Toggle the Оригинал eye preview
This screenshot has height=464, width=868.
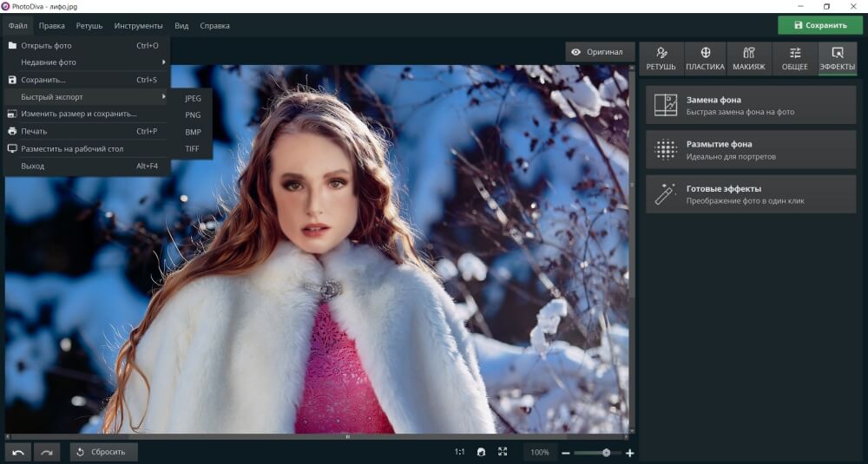[x=597, y=52]
